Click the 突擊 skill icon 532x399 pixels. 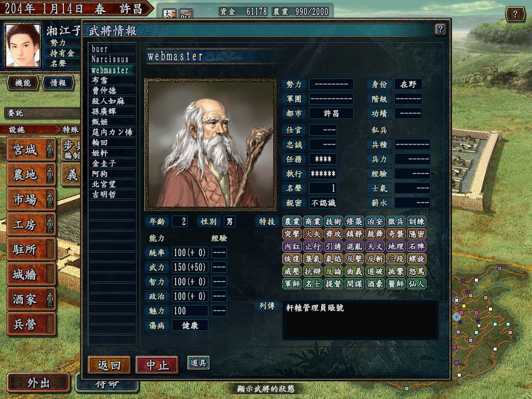[292, 234]
